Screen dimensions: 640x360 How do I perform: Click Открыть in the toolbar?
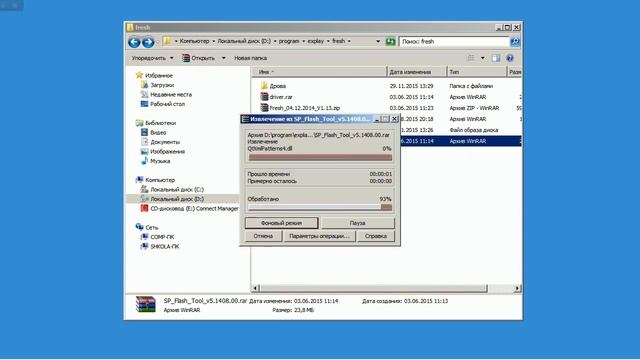[199, 58]
